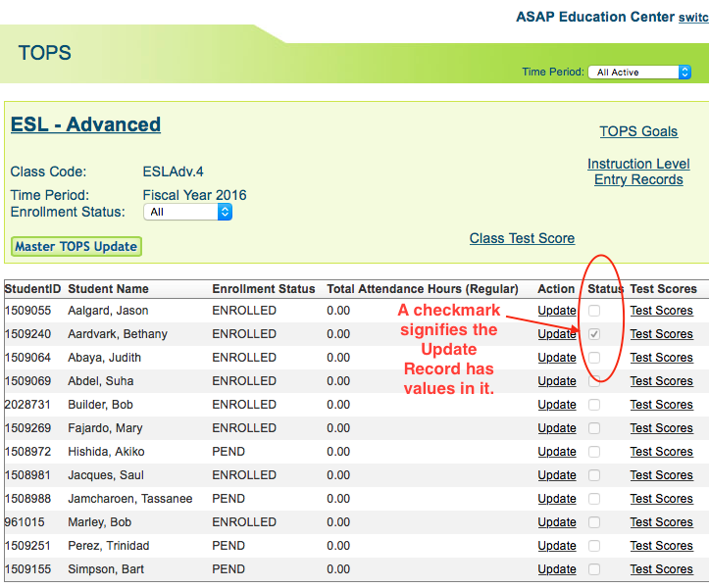709x588 pixels.
Task: Check status box for Simpson, Bart
Action: [594, 569]
